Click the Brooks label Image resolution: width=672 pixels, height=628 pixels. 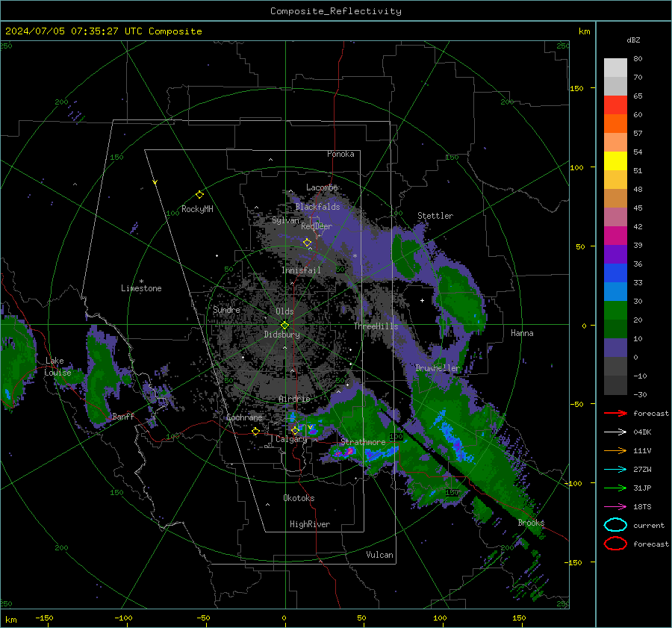[531, 523]
